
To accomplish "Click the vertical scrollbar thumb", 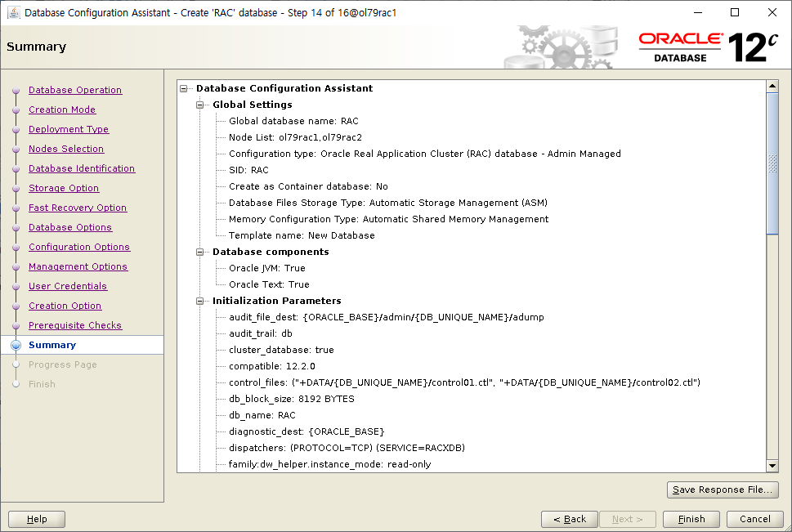I will pyautogui.click(x=772, y=163).
